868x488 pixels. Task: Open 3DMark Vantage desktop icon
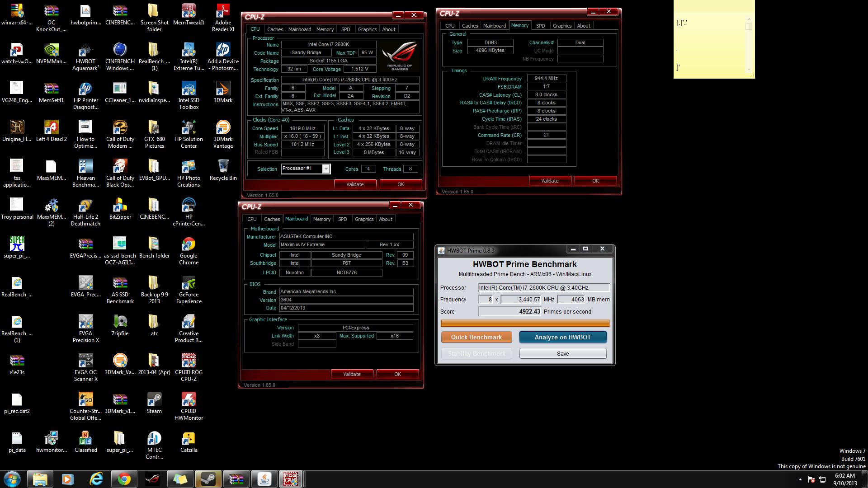[223, 135]
